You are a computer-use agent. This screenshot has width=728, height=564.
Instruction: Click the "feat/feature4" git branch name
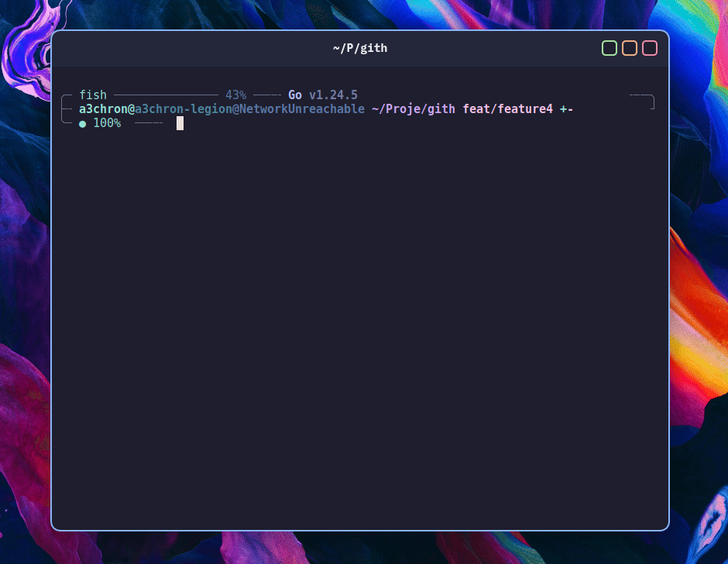coord(508,109)
